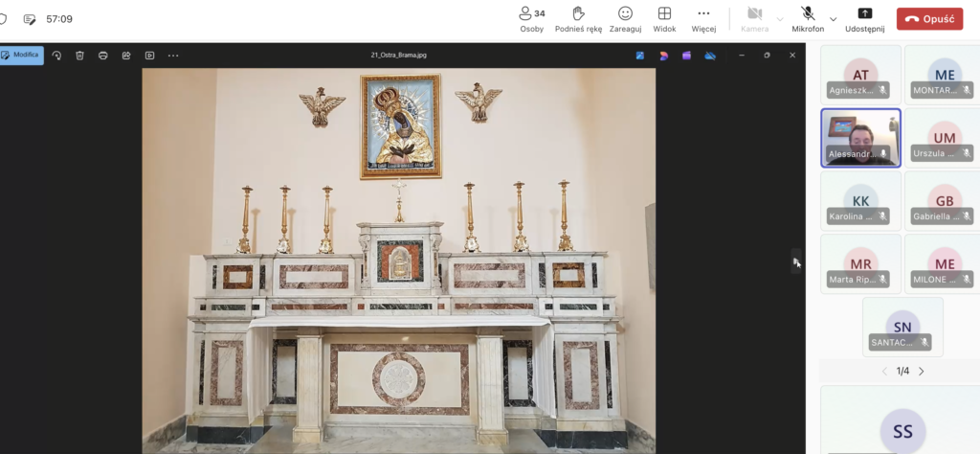980x454 pixels.
Task: Click the print icon in photo viewer
Action: [x=102, y=56]
